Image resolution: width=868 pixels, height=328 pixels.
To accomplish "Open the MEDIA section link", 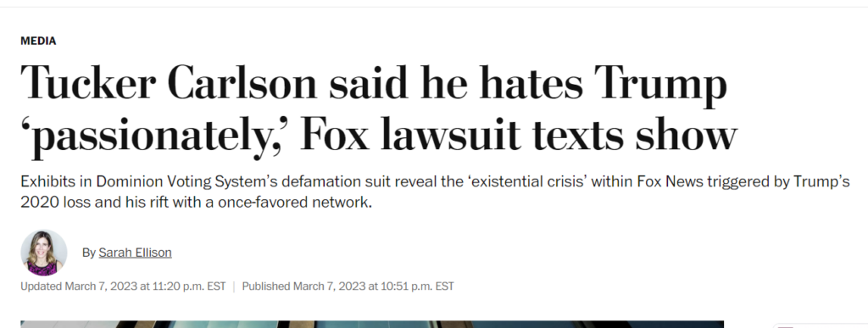I will click(x=38, y=41).
